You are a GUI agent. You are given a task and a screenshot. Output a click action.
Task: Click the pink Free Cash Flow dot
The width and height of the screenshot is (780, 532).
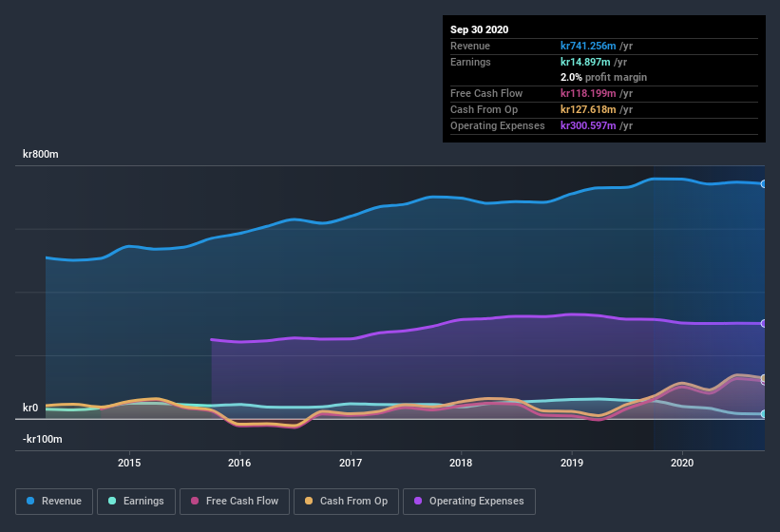pos(195,501)
